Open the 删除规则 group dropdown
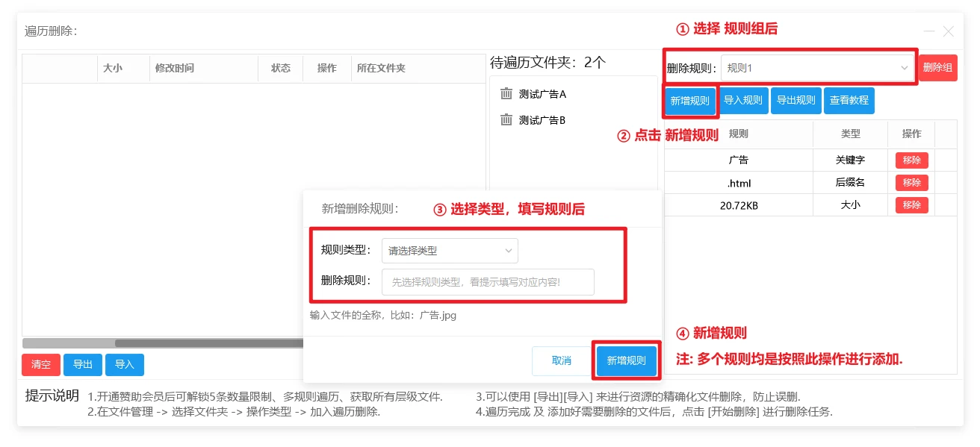The image size is (980, 447). (x=817, y=68)
